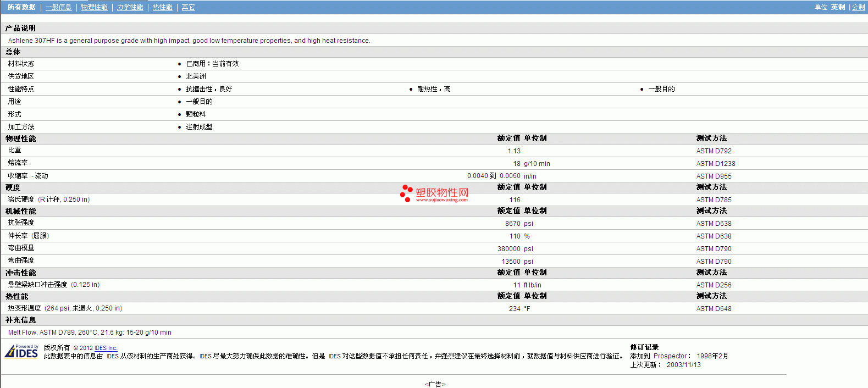868x388 pixels.
Task: Click the 修订记录 heading
Action: pos(644,347)
